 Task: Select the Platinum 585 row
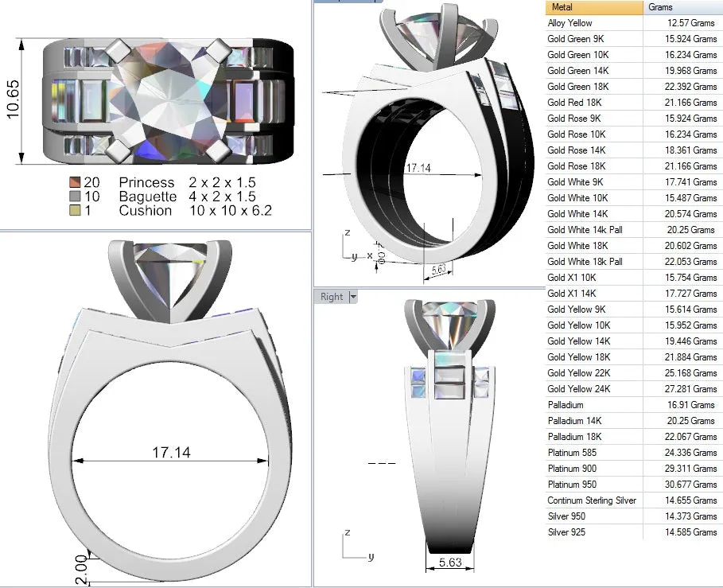[634, 453]
